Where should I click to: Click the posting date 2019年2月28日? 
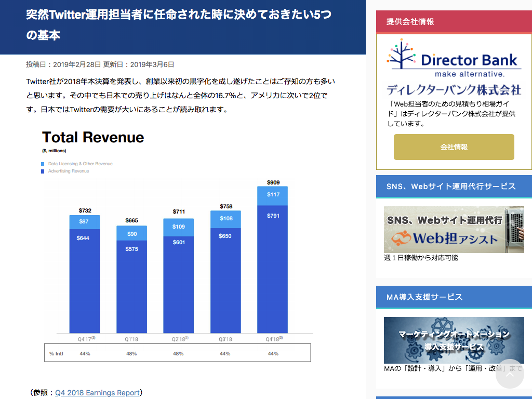[77, 64]
